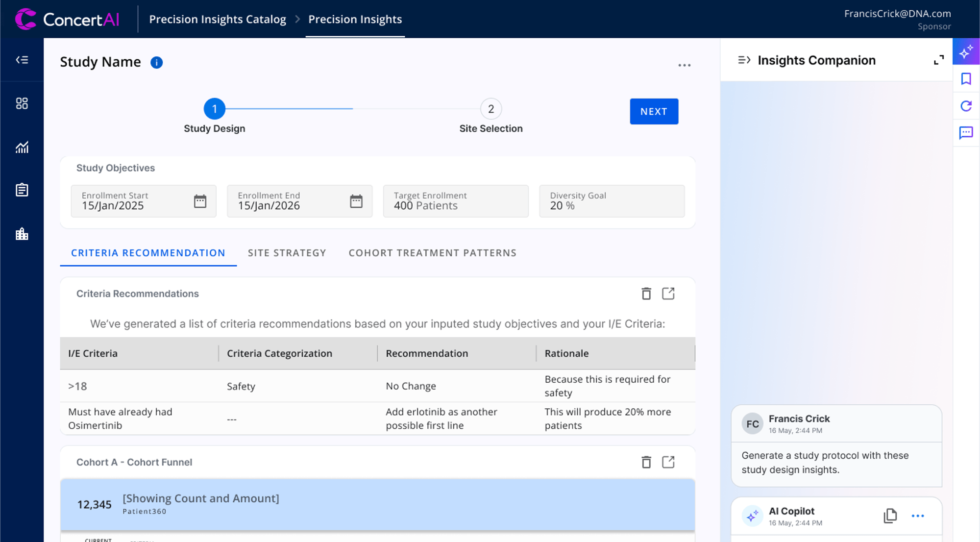
Task: Click the refresh icon in right rail
Action: (x=966, y=106)
